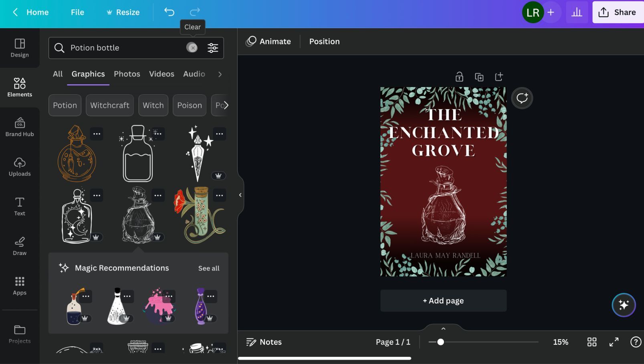Insert the pink cauldron recommendation

(159, 307)
